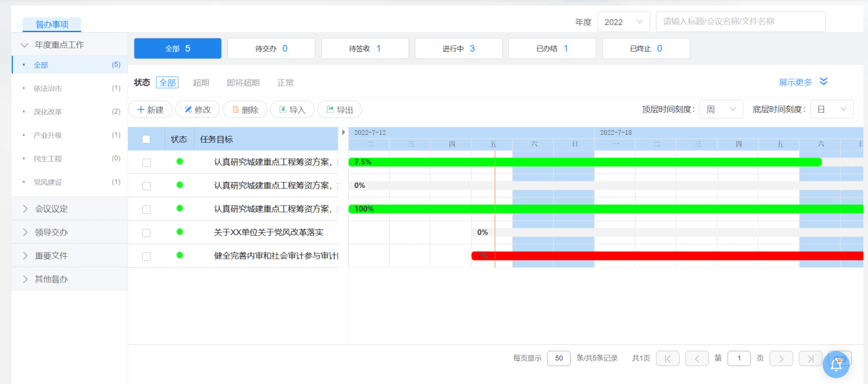Select sidebar item 民生工程
868x384 pixels.
click(69, 158)
